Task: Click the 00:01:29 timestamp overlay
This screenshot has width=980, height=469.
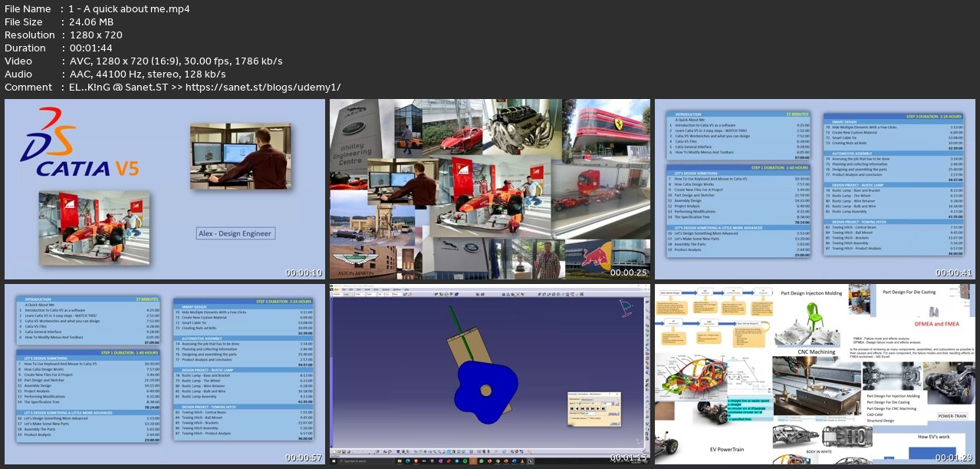Action: point(955,457)
